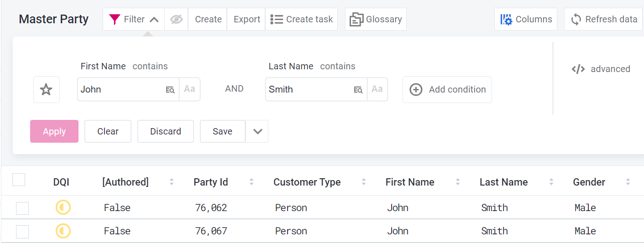Toggle case sensitivity for First Name filter
Viewport: 644px width, 243px height.
point(189,89)
